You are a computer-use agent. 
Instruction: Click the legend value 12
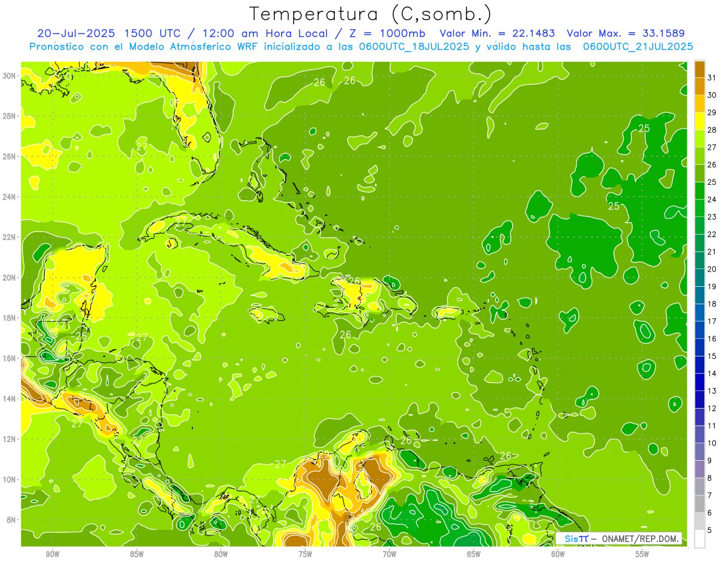(713, 409)
